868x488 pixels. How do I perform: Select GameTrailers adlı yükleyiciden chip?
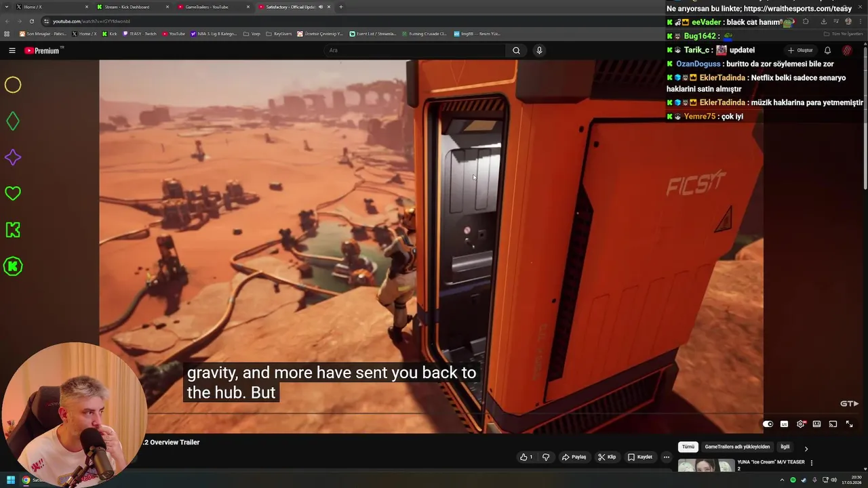coord(737,447)
